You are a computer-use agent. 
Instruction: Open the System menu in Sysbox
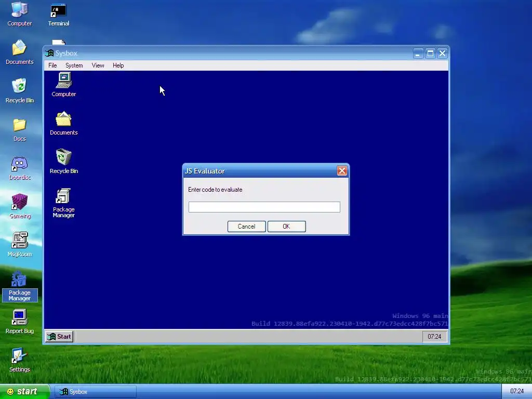tap(74, 65)
